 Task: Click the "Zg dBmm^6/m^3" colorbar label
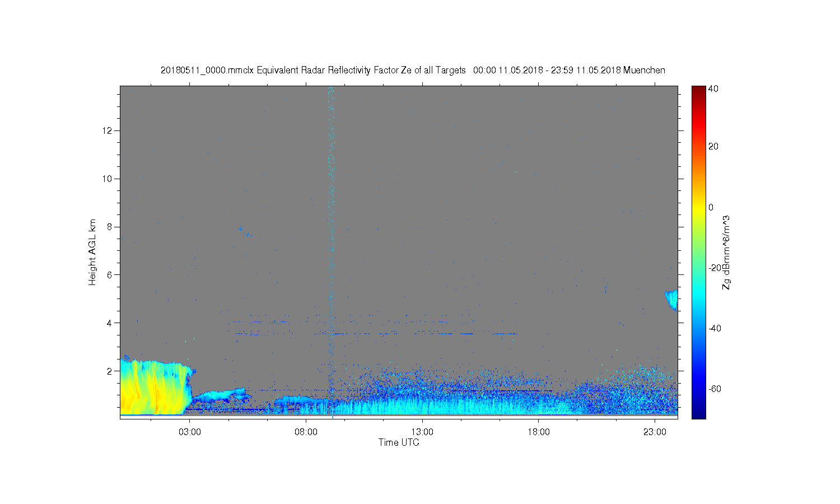[x=726, y=252]
